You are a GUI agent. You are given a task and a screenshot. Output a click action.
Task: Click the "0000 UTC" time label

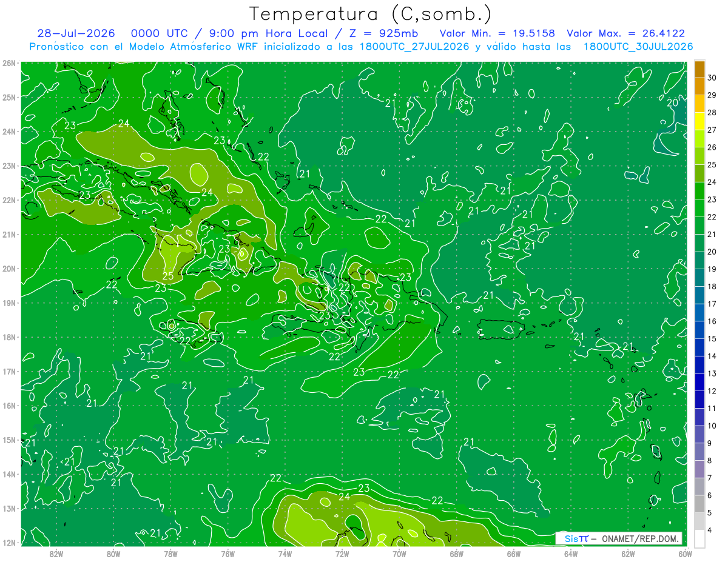[161, 33]
